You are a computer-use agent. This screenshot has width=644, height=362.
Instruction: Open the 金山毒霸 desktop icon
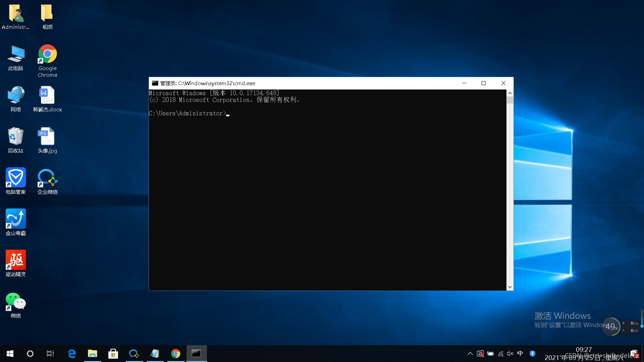click(15, 219)
